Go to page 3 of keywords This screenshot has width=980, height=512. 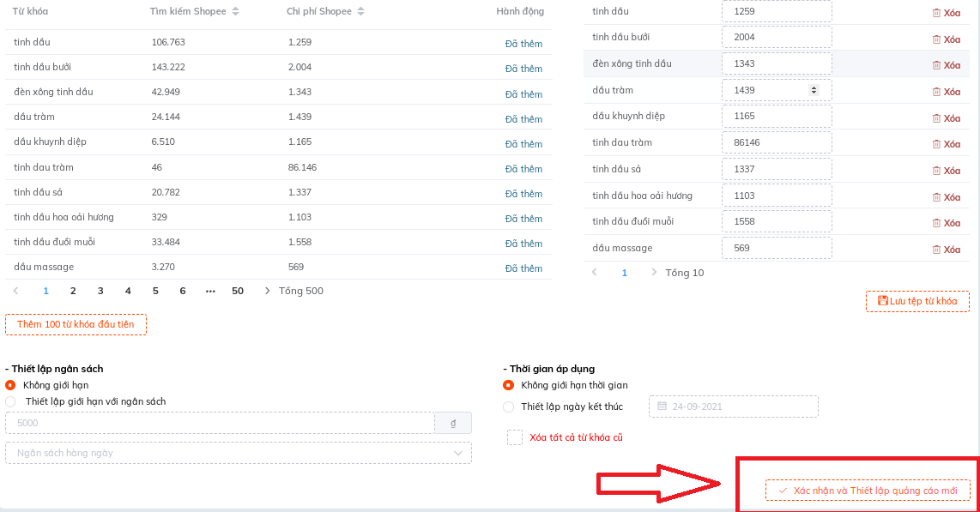click(100, 291)
